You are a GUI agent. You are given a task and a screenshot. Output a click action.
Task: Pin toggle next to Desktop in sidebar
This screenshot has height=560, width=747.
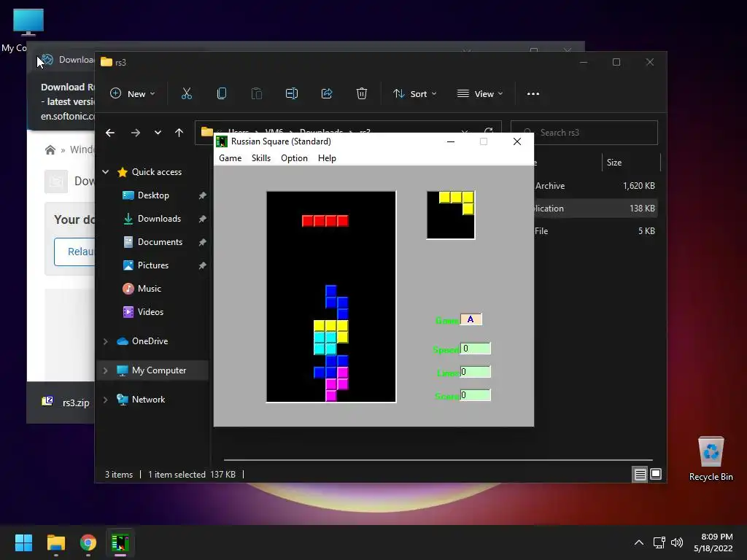pos(203,195)
